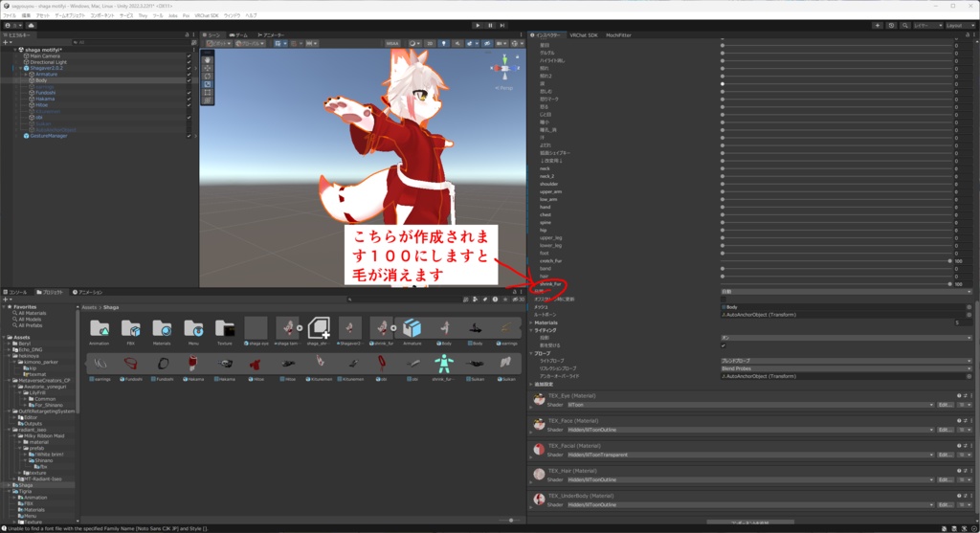The width and height of the screenshot is (980, 533).
Task: Click the Pause button
Action: tap(490, 26)
